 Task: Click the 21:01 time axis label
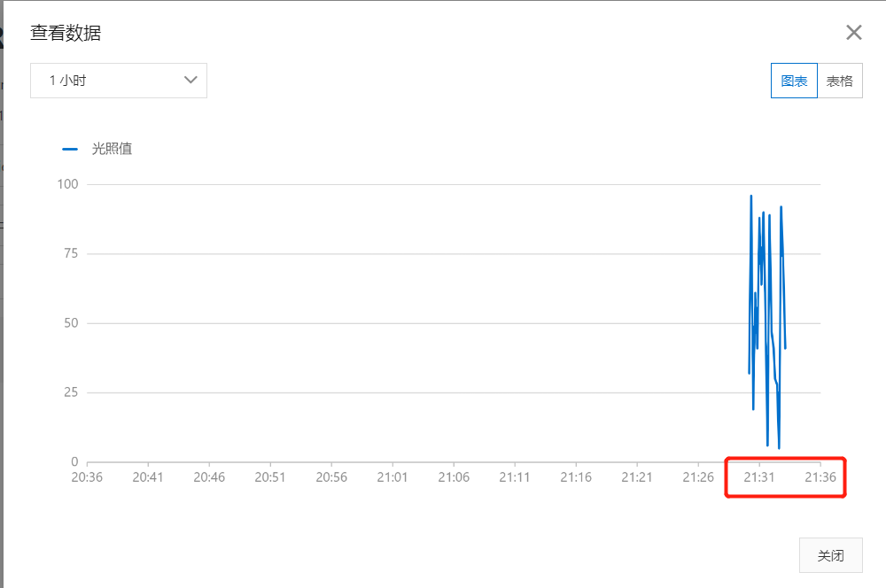(392, 477)
